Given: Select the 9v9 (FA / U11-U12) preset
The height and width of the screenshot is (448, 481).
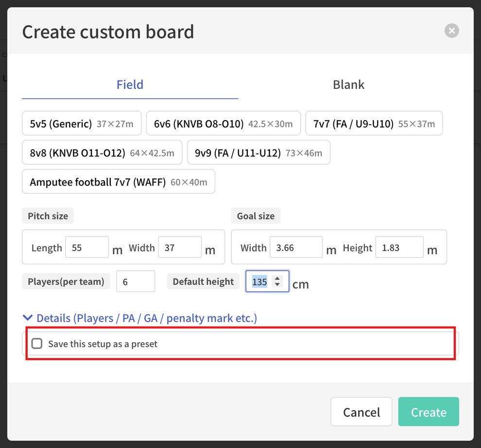Looking at the screenshot, I should (258, 153).
